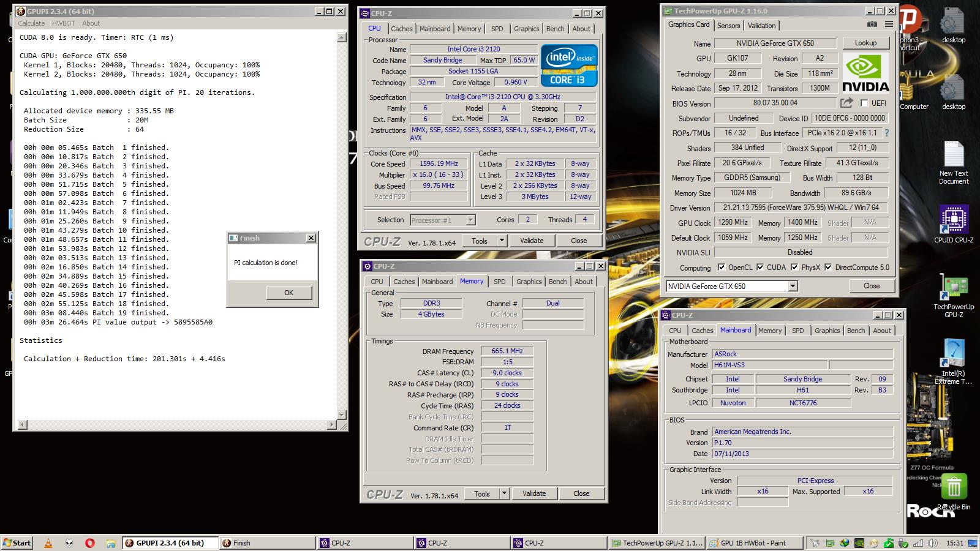Open TechPowerUp GPU-Z desktop shortcut

tap(954, 297)
